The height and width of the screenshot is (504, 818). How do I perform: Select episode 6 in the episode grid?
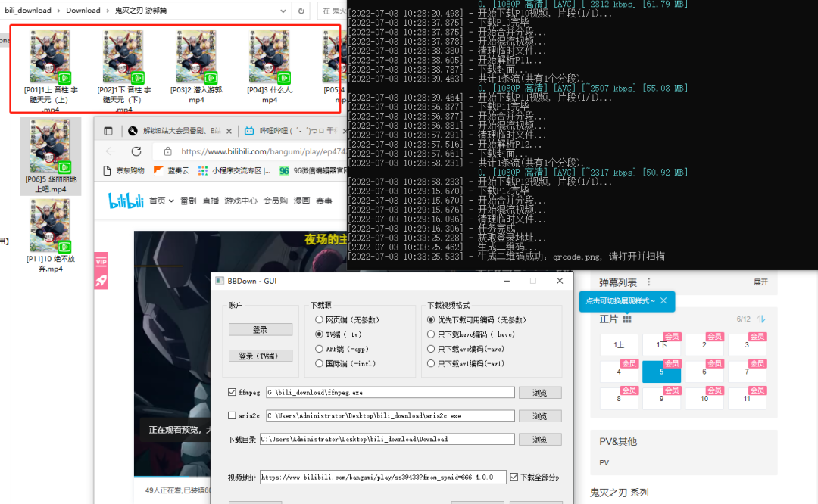(x=704, y=372)
